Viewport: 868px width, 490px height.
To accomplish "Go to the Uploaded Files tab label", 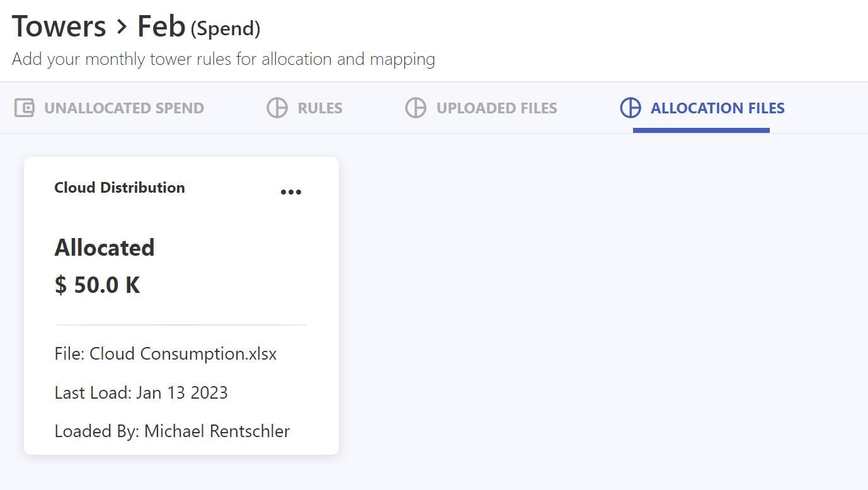I will click(496, 108).
